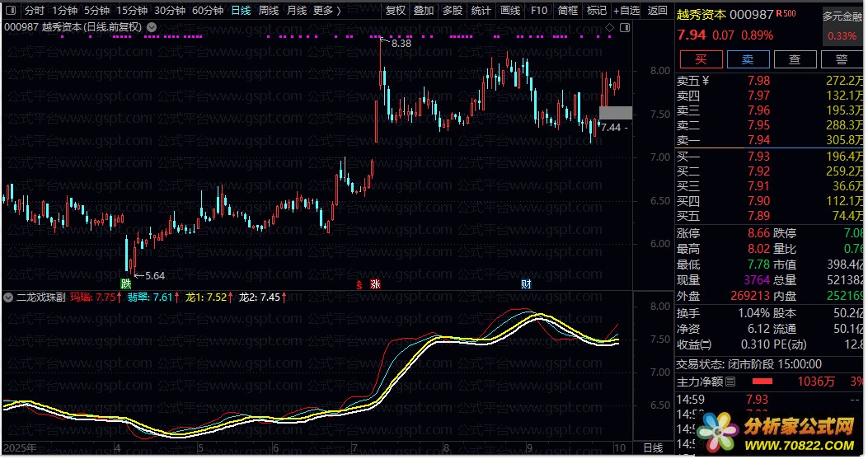Click the green 跌 marker on the chart
The width and height of the screenshot is (868, 459).
[126, 283]
